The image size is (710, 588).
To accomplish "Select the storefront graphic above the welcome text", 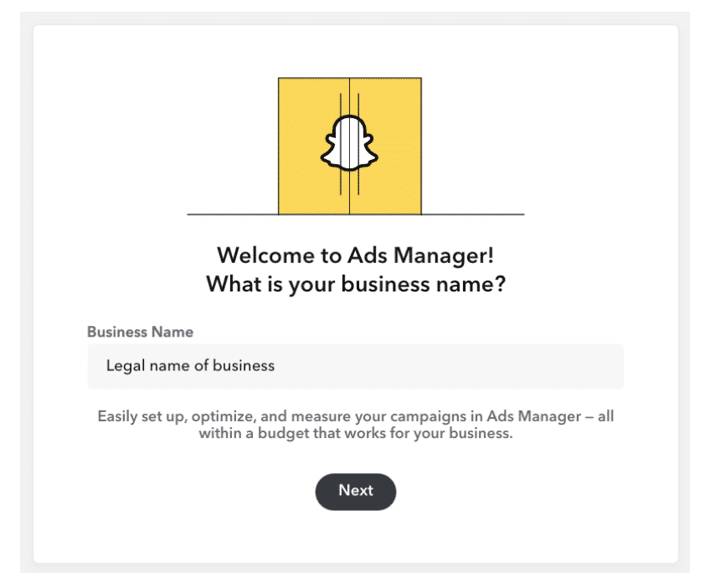I will point(349,147).
